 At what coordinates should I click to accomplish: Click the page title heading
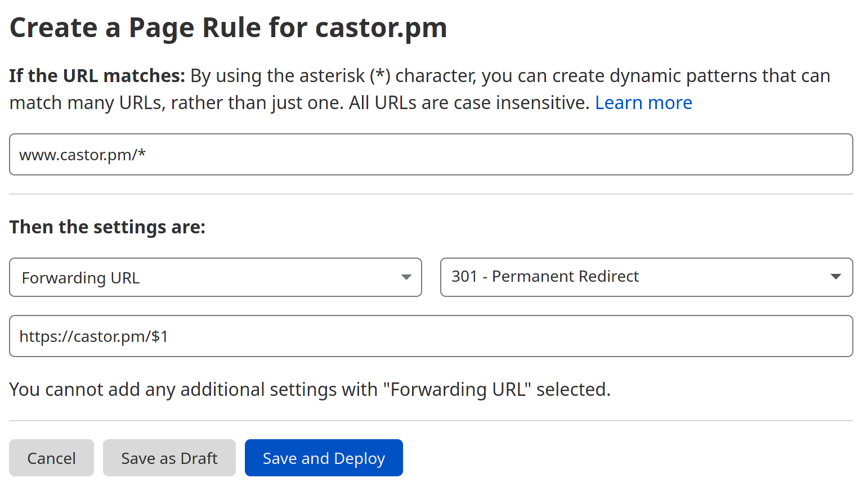[x=227, y=27]
